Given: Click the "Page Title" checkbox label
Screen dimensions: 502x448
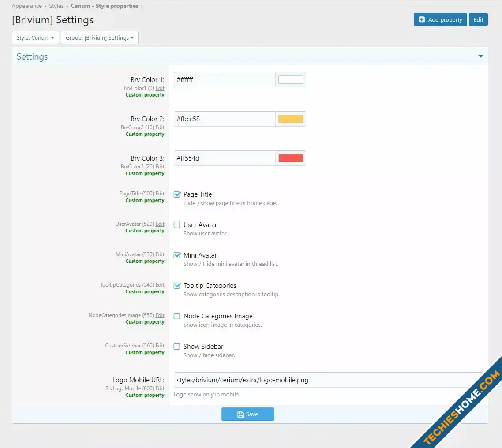Looking at the screenshot, I should (x=198, y=194).
